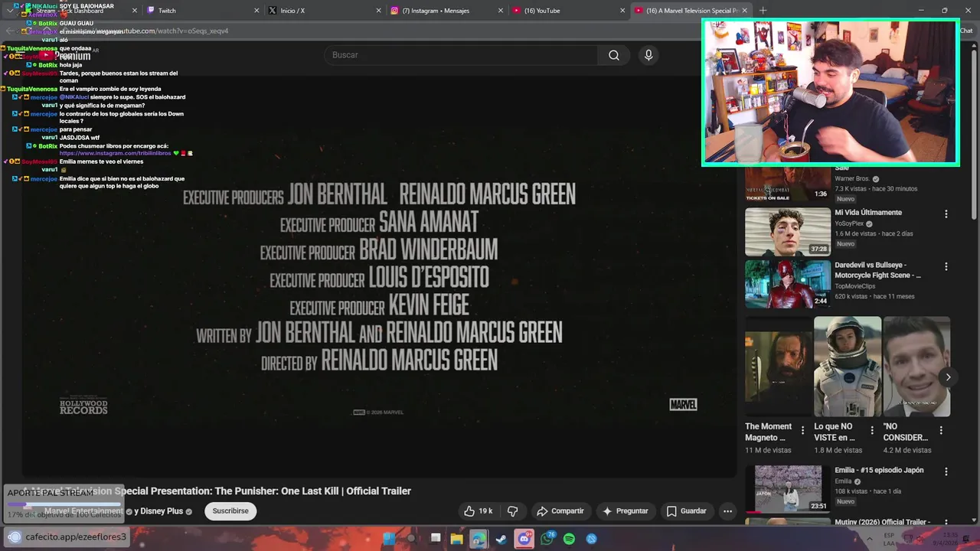Focus the Buscar search field
Screen dimensions: 980x551
pos(461,55)
